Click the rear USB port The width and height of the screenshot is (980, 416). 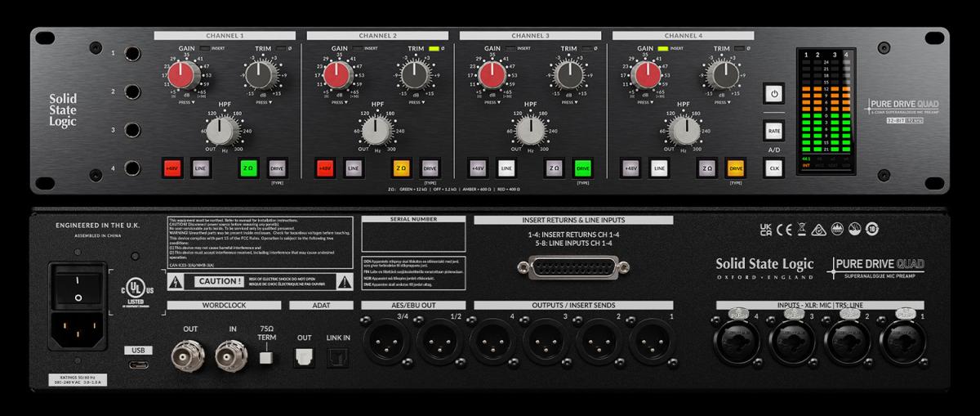coord(136,363)
